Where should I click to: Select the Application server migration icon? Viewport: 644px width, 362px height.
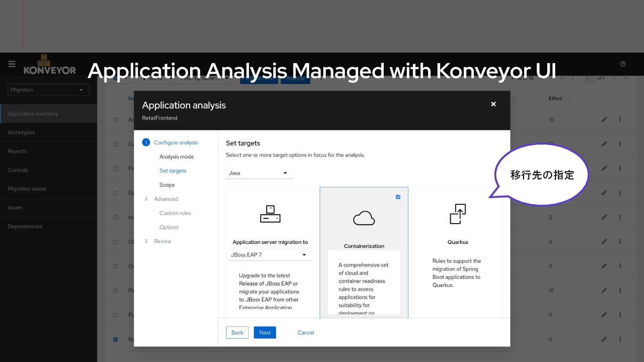(x=270, y=214)
